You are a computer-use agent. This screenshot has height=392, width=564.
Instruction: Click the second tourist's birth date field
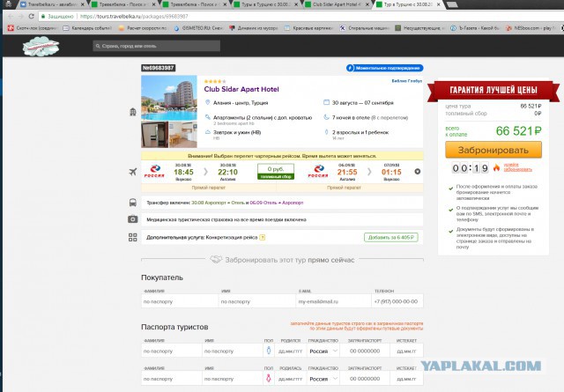[290, 378]
